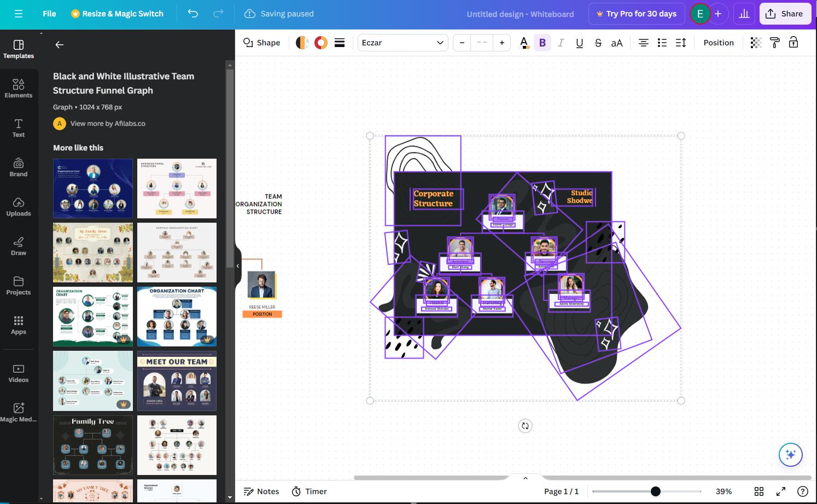Adjust the zoom level slider
This screenshot has height=504, width=817.
point(655,491)
